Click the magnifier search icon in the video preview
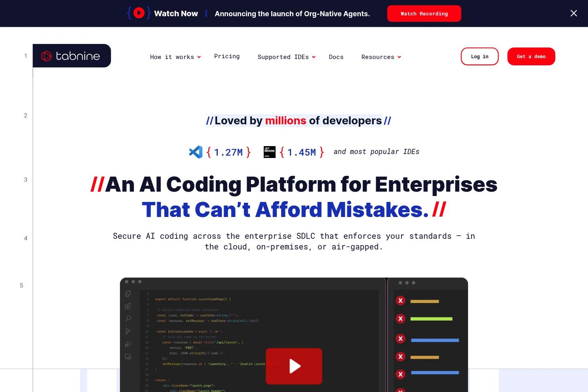This screenshot has width=588, height=392. (x=128, y=319)
